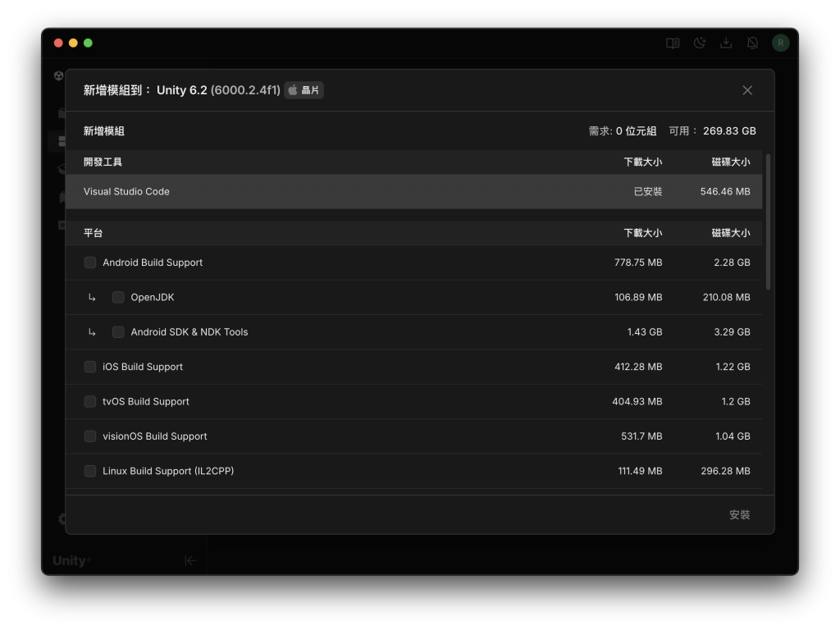
Task: Click the Unity 6.2 title text
Action: 181,90
